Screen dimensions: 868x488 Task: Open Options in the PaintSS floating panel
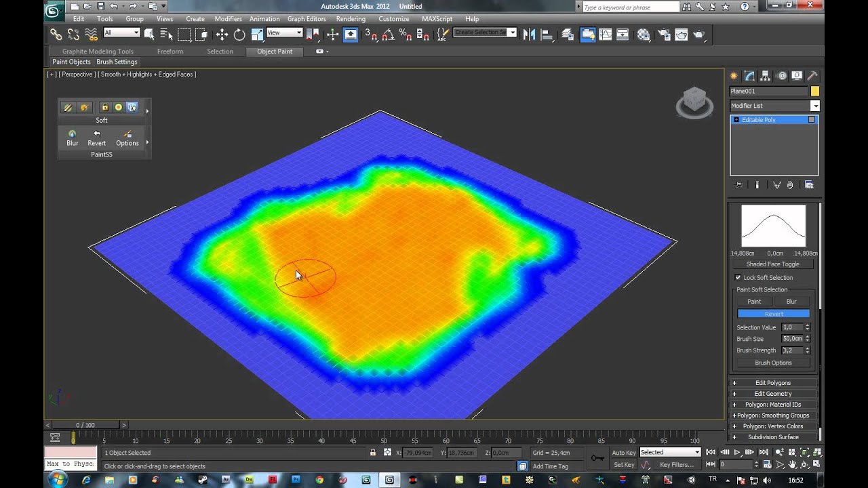point(127,138)
